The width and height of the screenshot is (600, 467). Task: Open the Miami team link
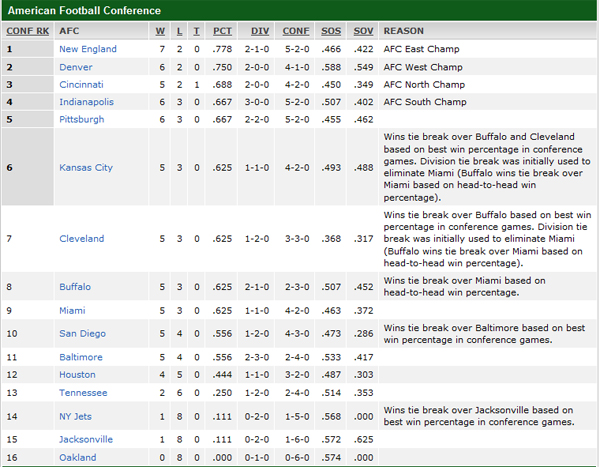72,310
